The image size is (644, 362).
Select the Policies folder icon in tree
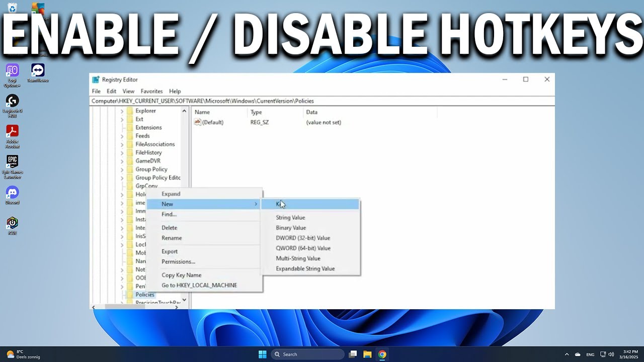[130, 295]
